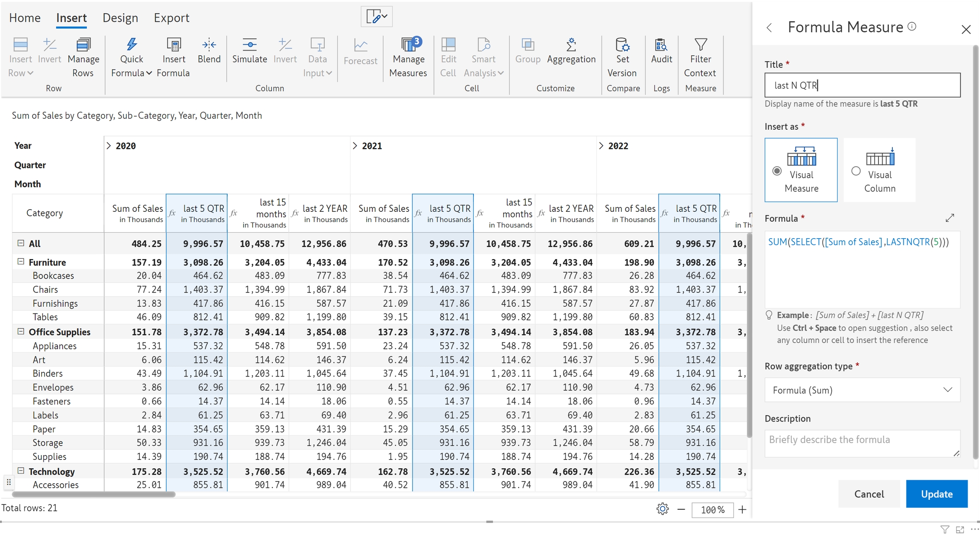Expand the formula editor with arrow icon
This screenshot has height=550, width=980.
coord(950,218)
